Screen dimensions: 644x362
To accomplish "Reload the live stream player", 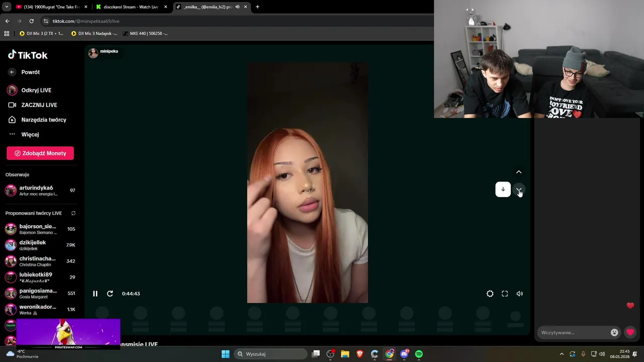I will 110,294.
